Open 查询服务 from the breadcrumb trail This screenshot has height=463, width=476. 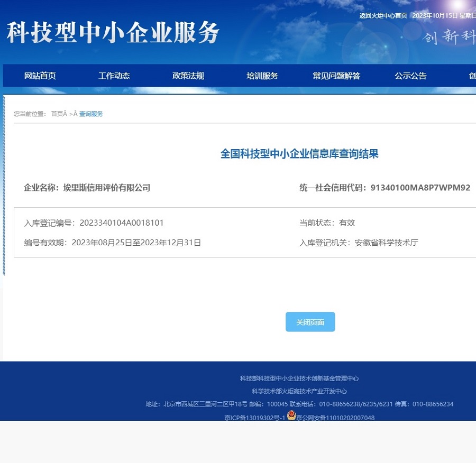click(90, 114)
